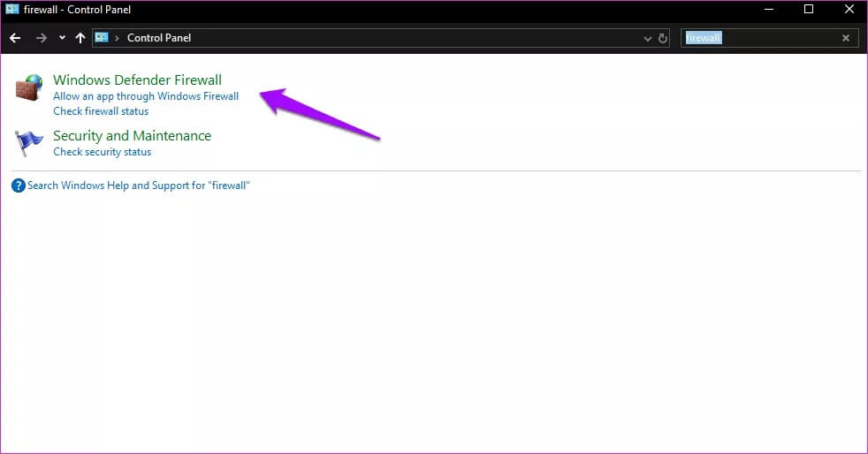
Task: Search Windows Help and Support for firewall
Action: click(139, 185)
